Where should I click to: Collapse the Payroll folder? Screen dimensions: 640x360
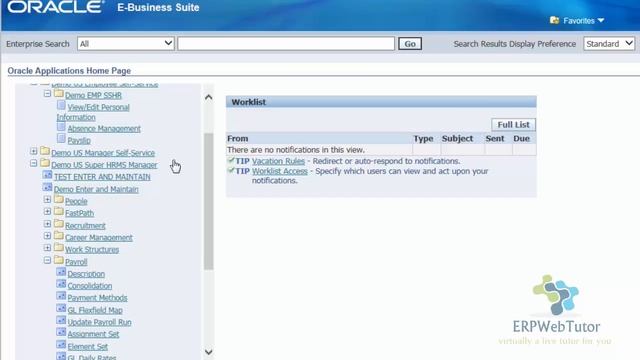coord(47,260)
